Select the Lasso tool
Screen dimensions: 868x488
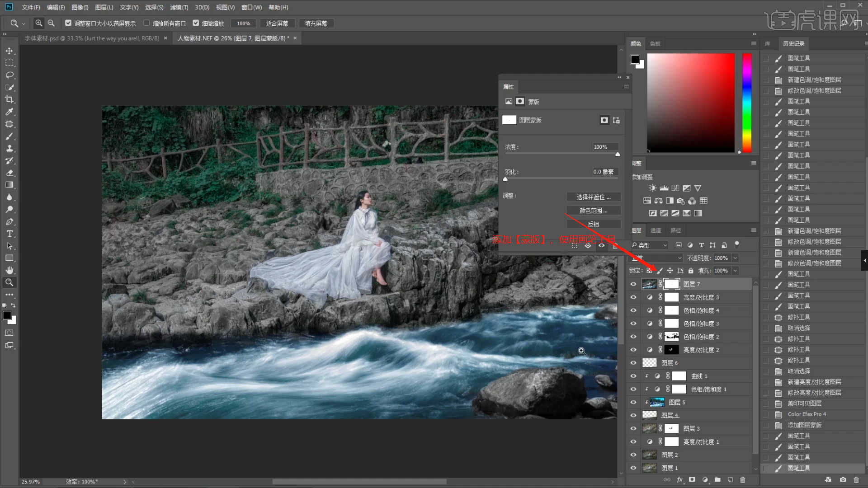click(x=9, y=75)
